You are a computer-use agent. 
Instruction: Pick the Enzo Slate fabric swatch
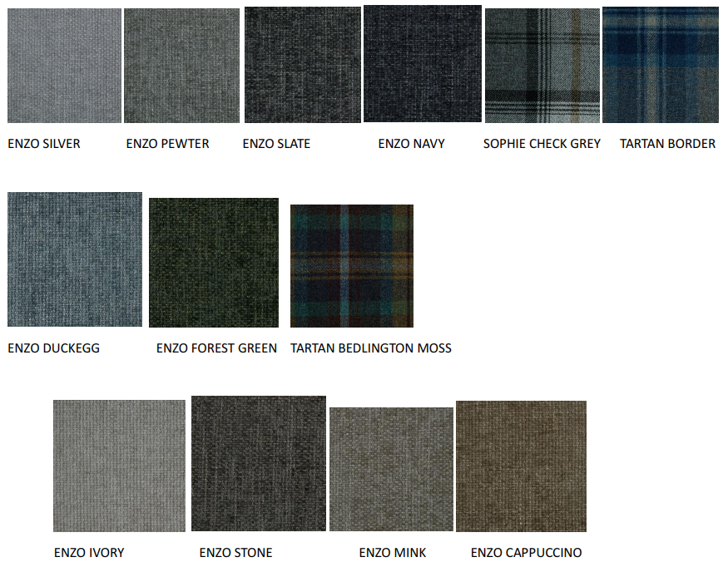click(x=302, y=65)
